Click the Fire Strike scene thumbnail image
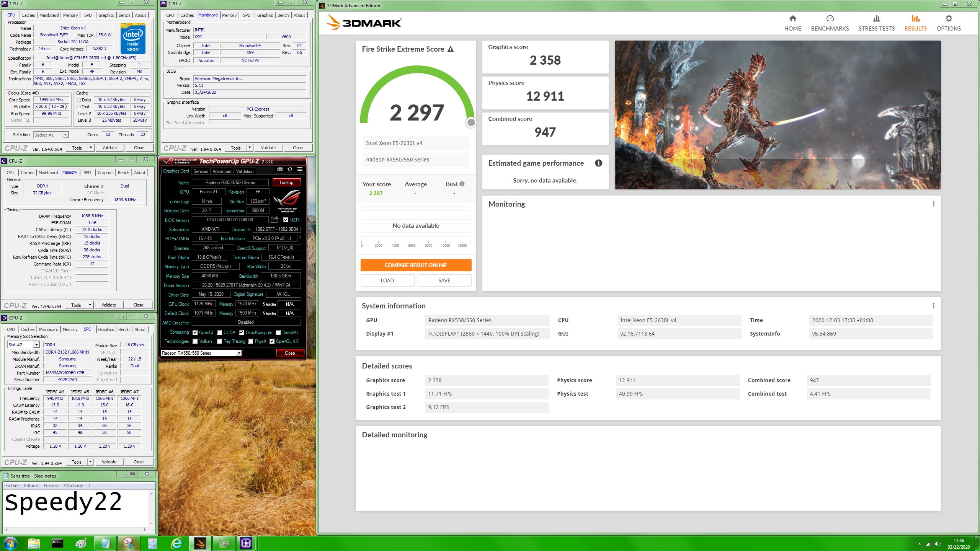 (x=777, y=115)
